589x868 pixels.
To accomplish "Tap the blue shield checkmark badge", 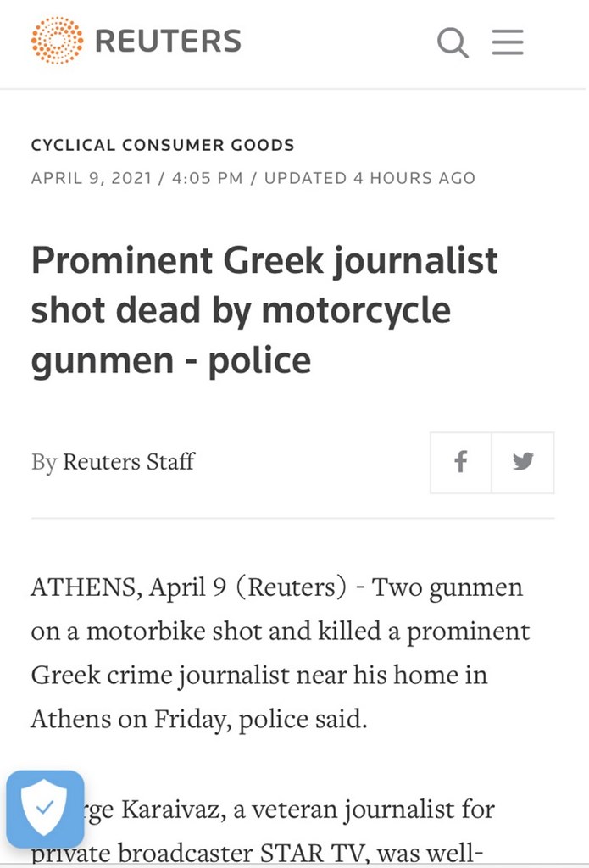I will pos(44,810).
